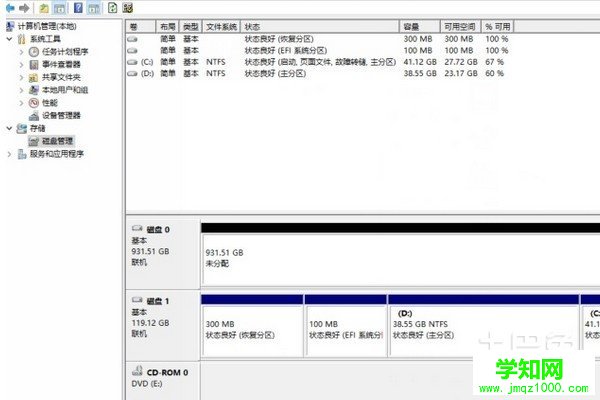Image resolution: width=600 pixels, height=400 pixels.
Task: Click the 性能 monitor icon
Action: tap(34, 103)
